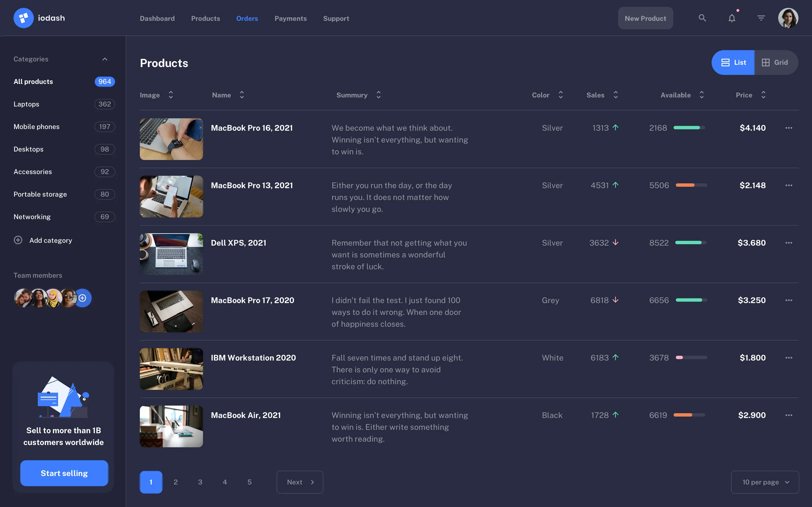This screenshot has width=812, height=507.
Task: Click the add team member plus icon
Action: click(82, 298)
